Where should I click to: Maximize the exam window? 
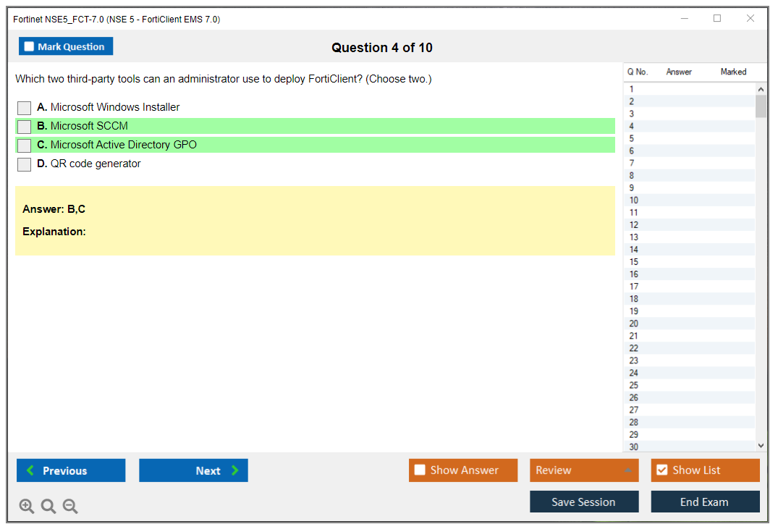pyautogui.click(x=717, y=19)
